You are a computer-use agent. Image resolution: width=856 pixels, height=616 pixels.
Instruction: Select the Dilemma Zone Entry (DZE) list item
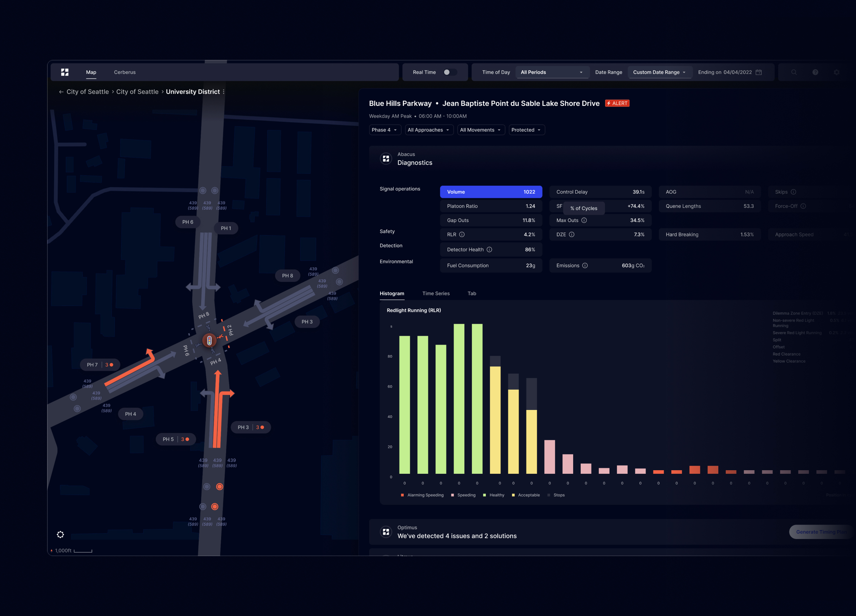798,313
